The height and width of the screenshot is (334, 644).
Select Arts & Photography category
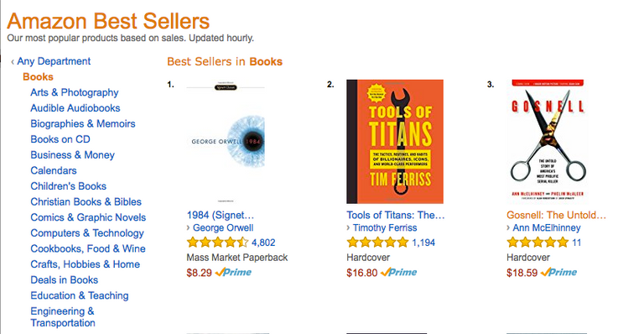(75, 92)
